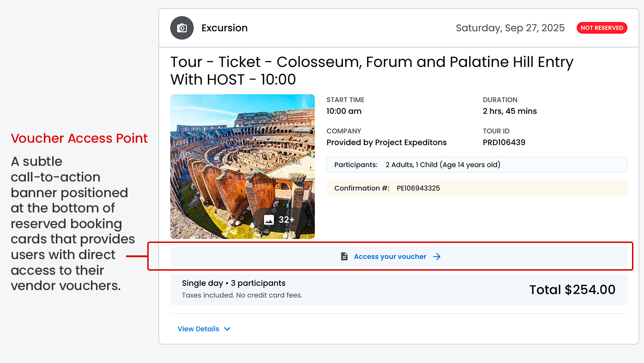Click the Single day 3 participants summary

click(234, 283)
